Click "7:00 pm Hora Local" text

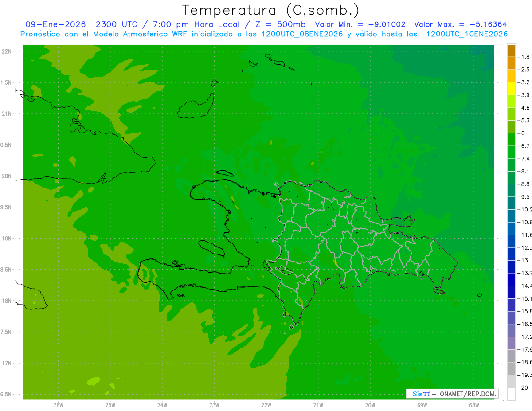tap(196, 24)
